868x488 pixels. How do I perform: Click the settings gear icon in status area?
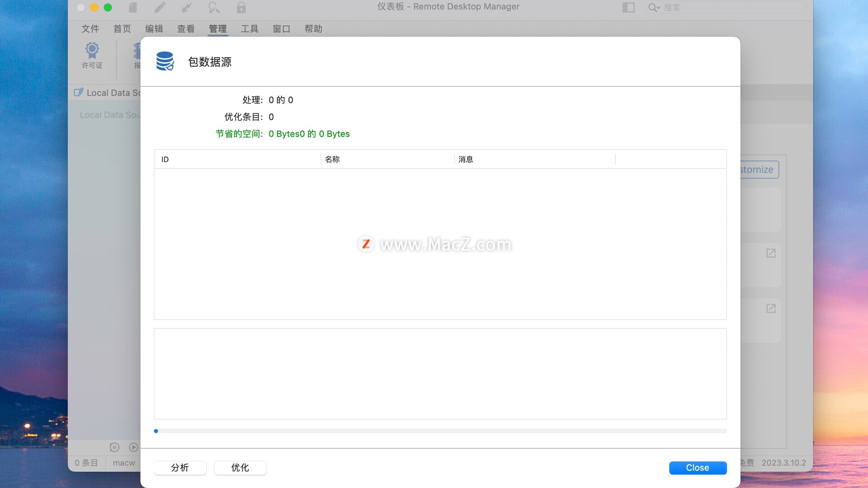click(114, 447)
